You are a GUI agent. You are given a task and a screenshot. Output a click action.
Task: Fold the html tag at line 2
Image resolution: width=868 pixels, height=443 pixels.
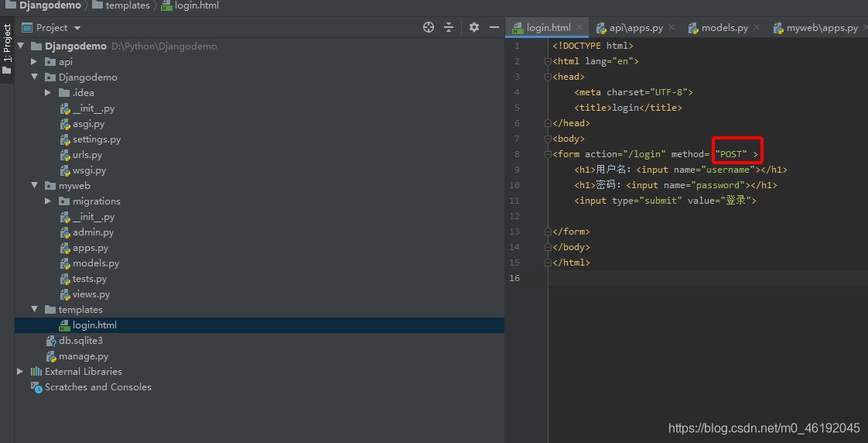pyautogui.click(x=548, y=61)
